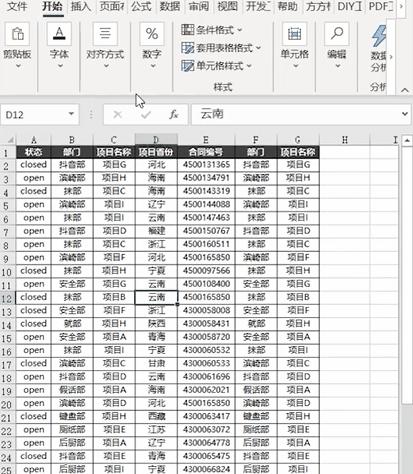Click the 项目省份 header cell

coord(156,152)
